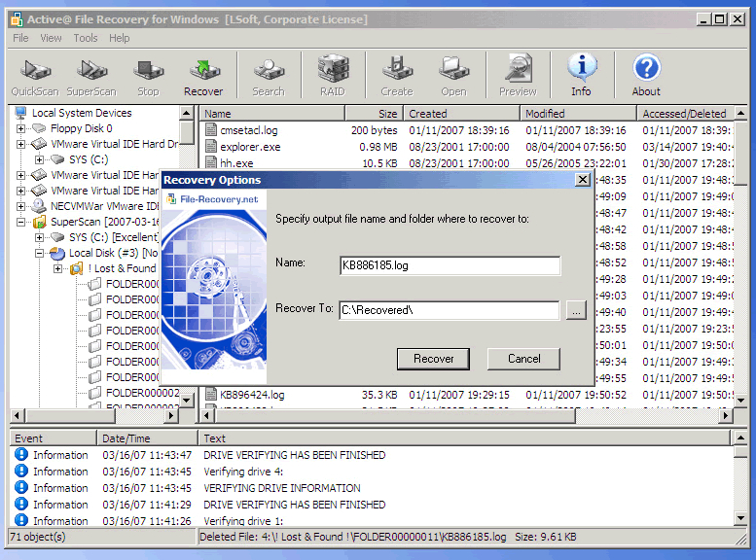Show the Info panel icon

tap(582, 67)
